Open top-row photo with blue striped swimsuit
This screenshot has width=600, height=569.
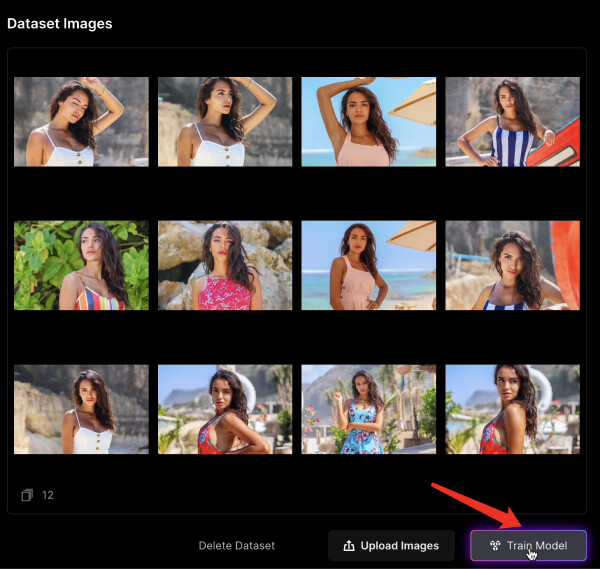click(x=512, y=122)
